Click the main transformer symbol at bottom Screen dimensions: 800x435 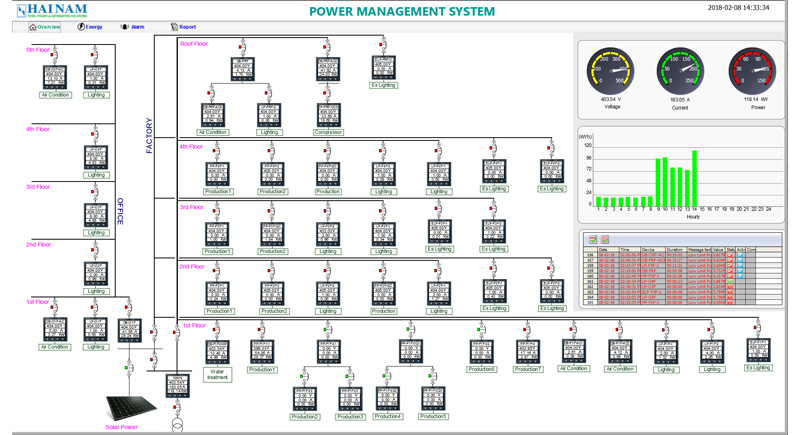click(176, 426)
